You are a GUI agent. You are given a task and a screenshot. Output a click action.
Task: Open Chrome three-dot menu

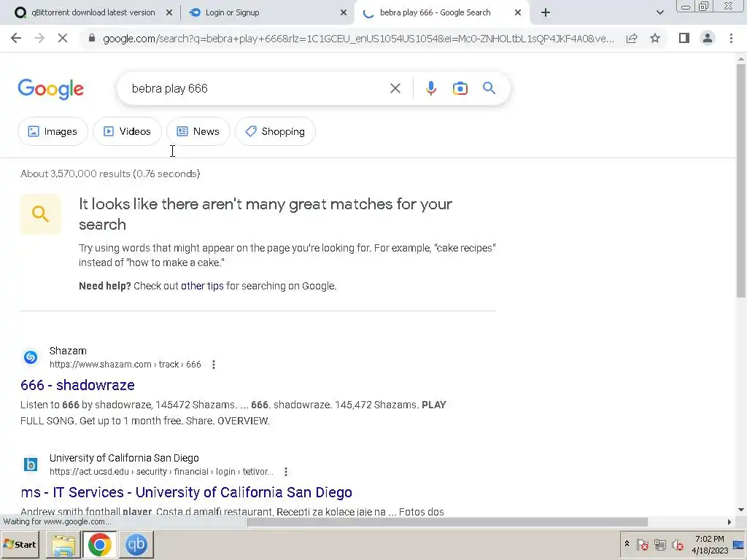[731, 38]
